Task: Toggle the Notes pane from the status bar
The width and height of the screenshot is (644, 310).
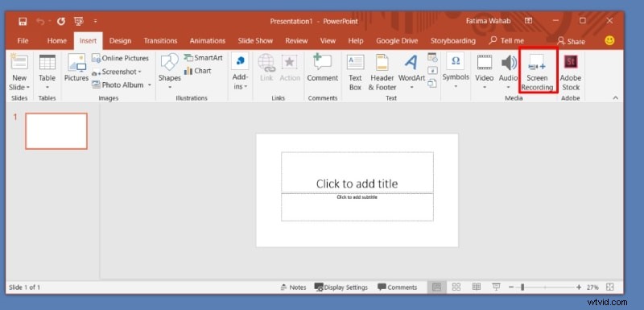Action: click(x=293, y=287)
